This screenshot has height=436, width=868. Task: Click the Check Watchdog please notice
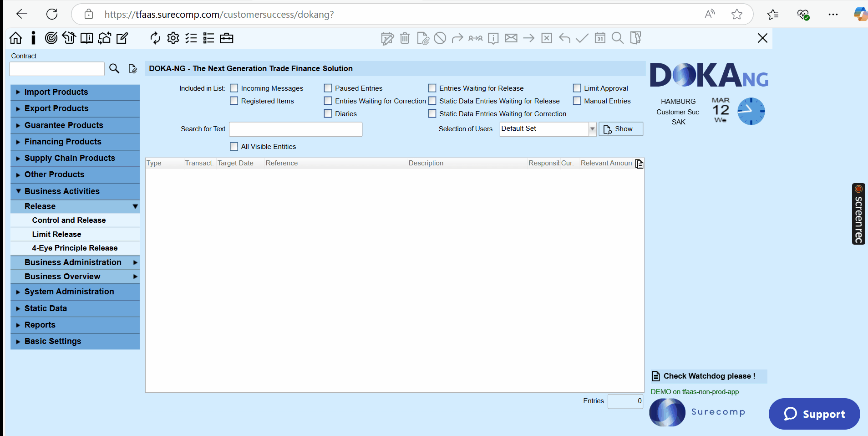tap(709, 376)
